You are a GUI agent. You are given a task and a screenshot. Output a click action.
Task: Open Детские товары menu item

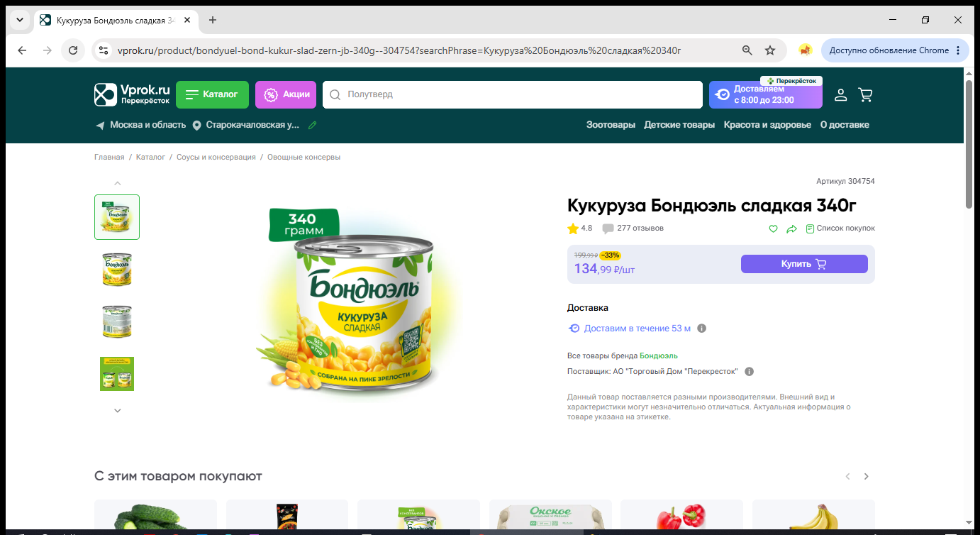click(679, 125)
